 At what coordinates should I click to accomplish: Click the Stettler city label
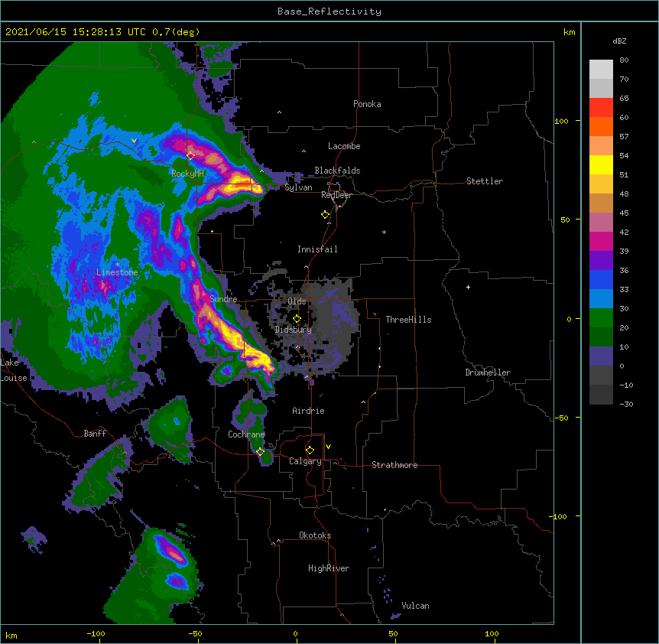pyautogui.click(x=485, y=181)
